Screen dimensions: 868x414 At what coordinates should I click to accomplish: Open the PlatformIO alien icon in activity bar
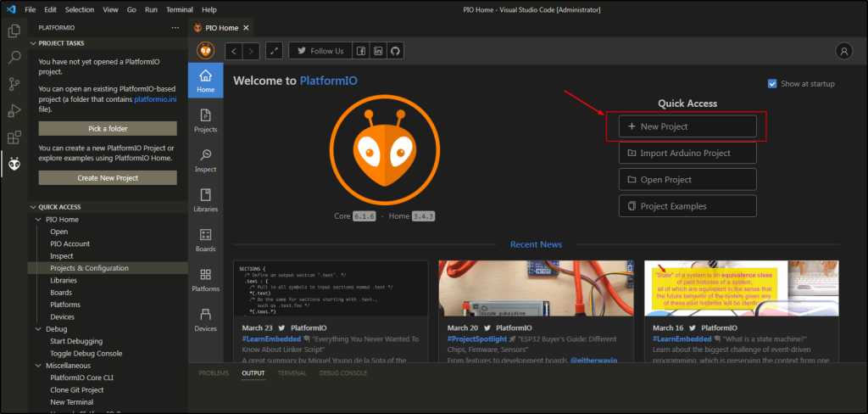click(14, 164)
